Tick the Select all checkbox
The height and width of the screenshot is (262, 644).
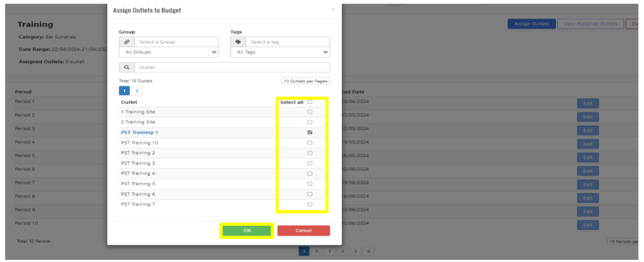click(310, 102)
